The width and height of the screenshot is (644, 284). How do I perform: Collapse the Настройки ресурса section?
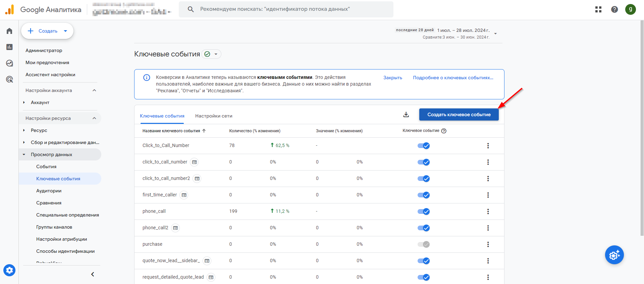94,118
